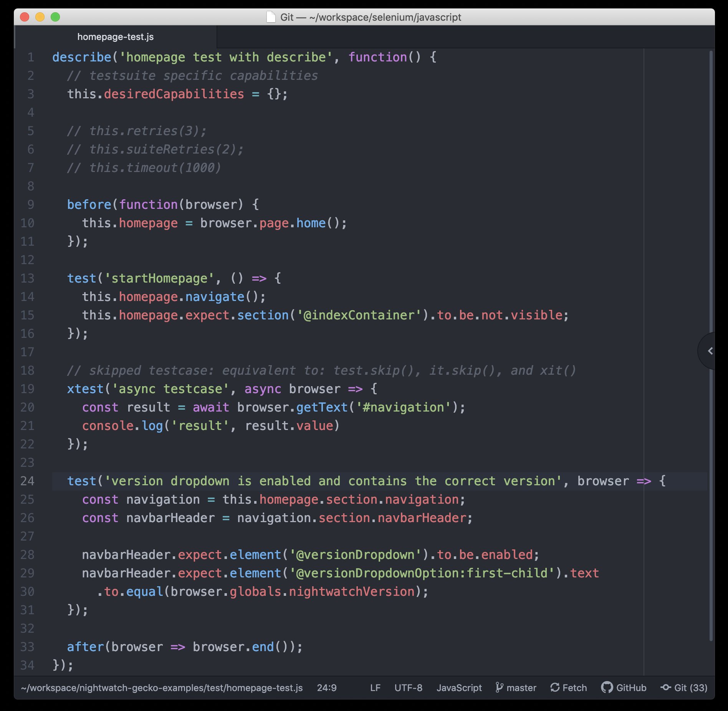
Task: Open the dock panel toggle chevron on right edge
Action: [x=710, y=351]
